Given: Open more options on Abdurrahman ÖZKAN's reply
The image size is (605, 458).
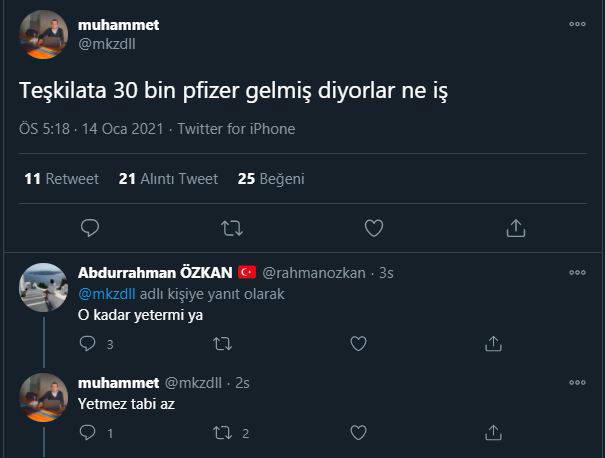Looking at the screenshot, I should [x=577, y=272].
